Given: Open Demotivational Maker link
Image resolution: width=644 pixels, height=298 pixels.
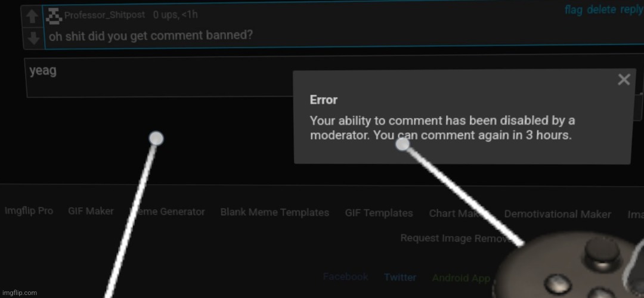Looking at the screenshot, I should 558,215.
